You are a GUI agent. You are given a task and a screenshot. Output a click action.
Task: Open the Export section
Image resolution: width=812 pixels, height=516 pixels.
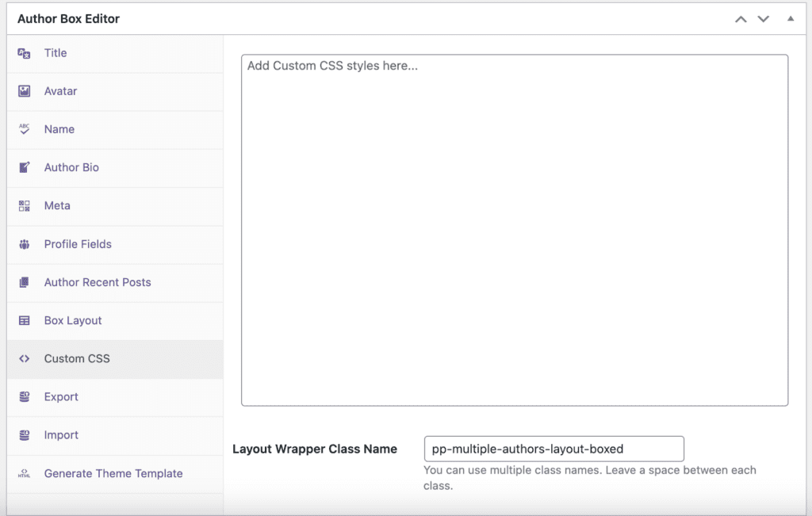coord(62,396)
